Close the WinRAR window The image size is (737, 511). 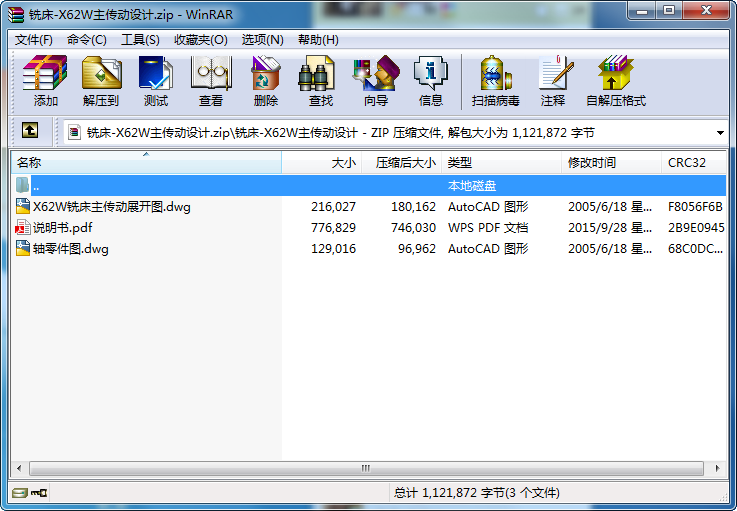pos(706,11)
